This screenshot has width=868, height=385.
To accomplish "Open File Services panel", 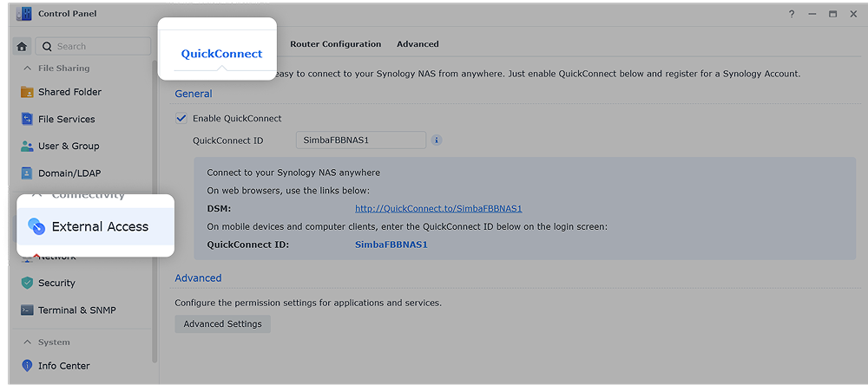I will (x=66, y=119).
